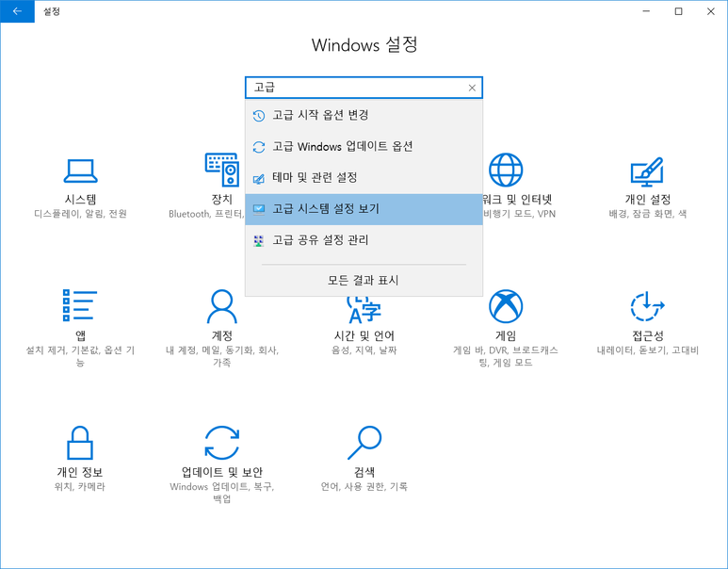Click the 업데이트 및 보안 category label
The height and width of the screenshot is (569, 728).
pos(222,472)
